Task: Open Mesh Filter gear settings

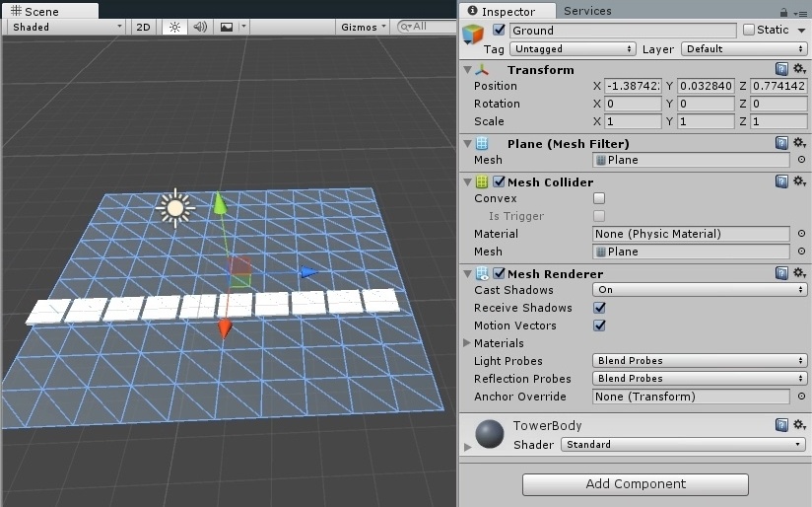Action: point(799,143)
